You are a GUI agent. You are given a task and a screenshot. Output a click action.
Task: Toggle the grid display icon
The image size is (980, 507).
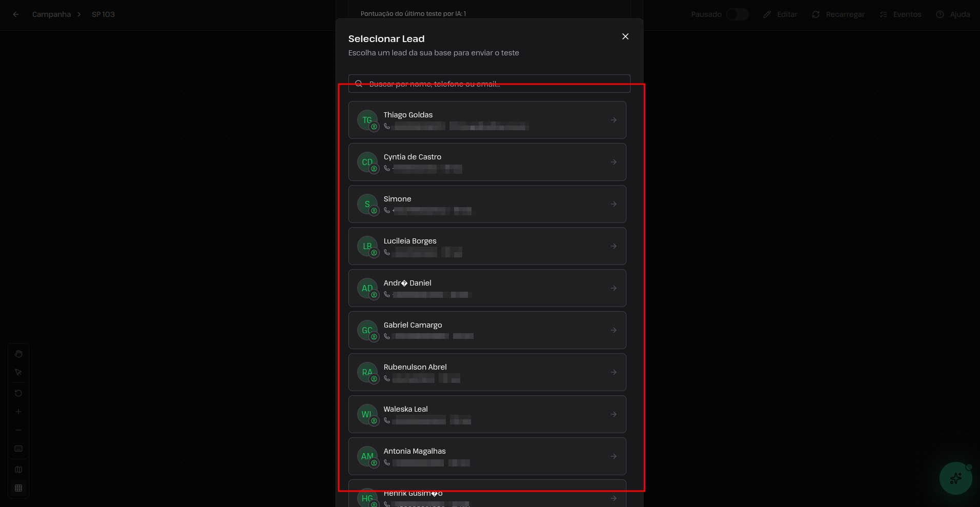[18, 488]
